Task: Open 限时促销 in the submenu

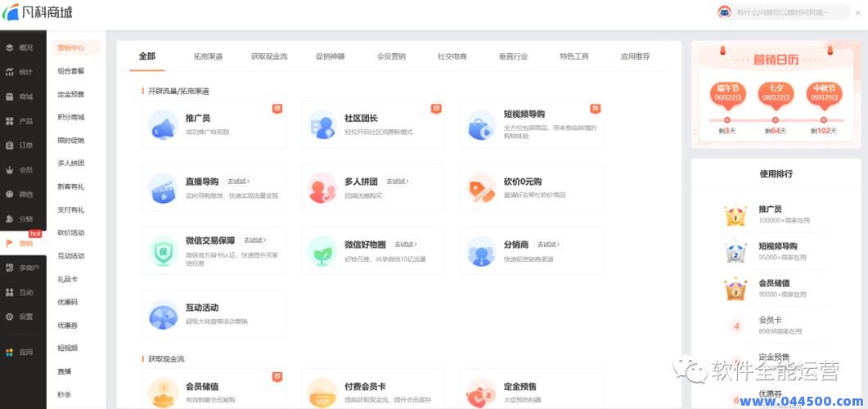Action: (71, 141)
